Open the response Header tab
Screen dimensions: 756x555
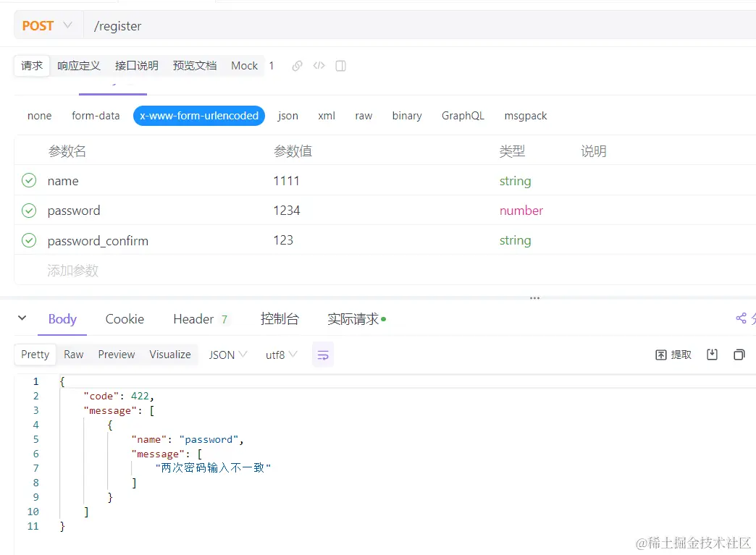click(200, 319)
